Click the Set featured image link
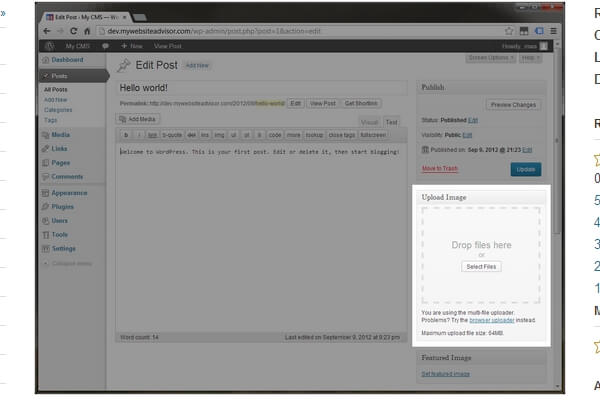 (x=445, y=374)
